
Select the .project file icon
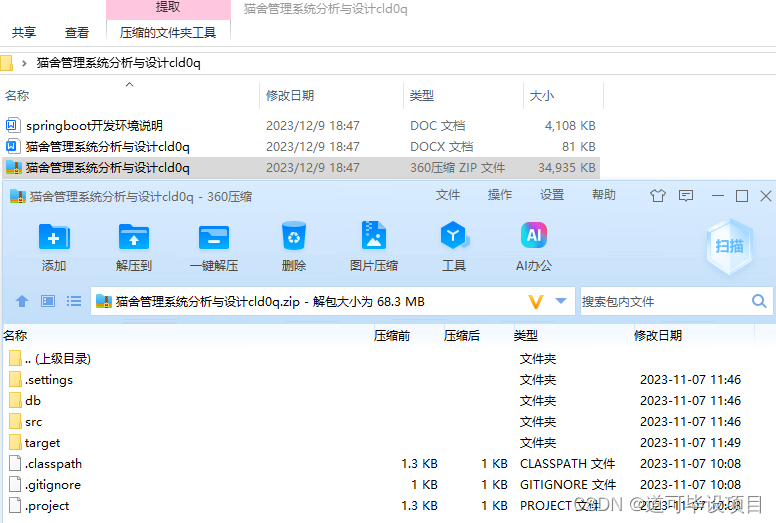tap(15, 505)
